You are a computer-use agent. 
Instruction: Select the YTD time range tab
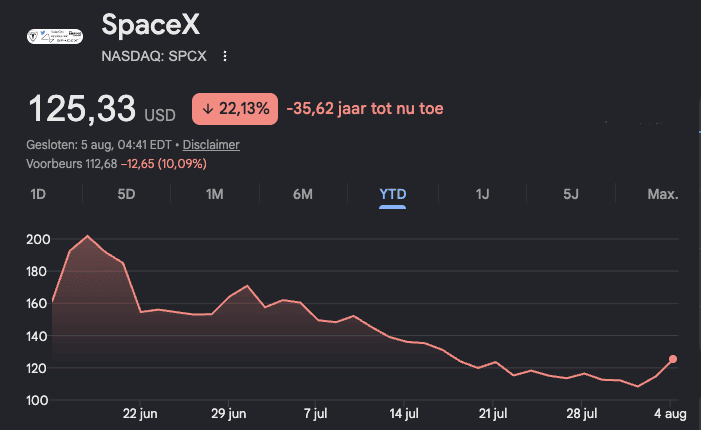tap(393, 194)
